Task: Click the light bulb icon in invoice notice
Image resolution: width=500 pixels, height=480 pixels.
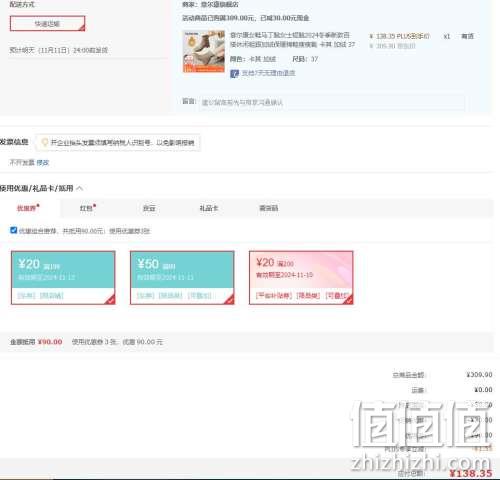Action: coord(44,143)
